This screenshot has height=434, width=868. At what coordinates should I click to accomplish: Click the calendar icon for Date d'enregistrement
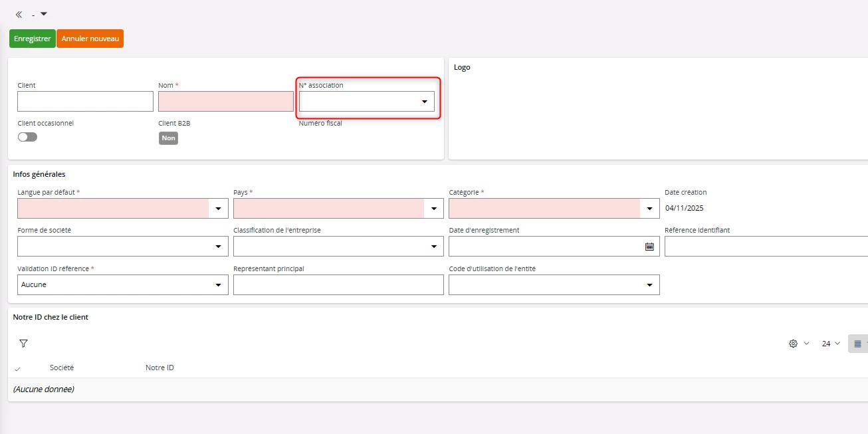(x=649, y=247)
